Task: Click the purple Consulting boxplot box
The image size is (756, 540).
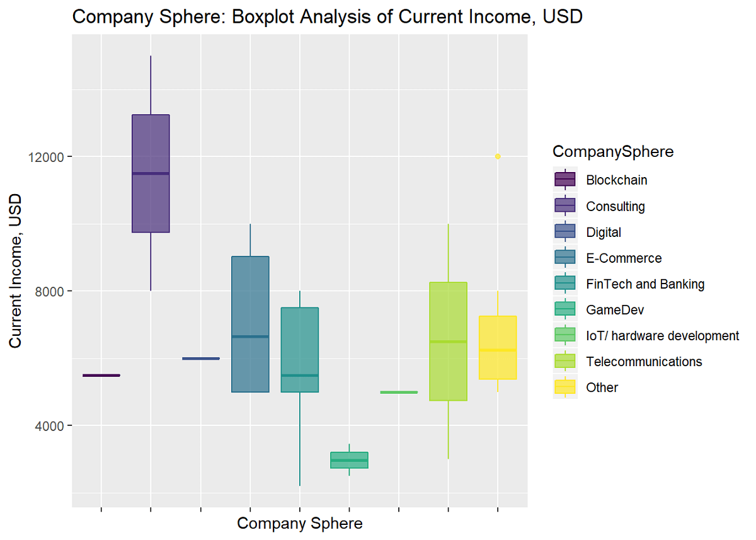Action: pyautogui.click(x=151, y=173)
